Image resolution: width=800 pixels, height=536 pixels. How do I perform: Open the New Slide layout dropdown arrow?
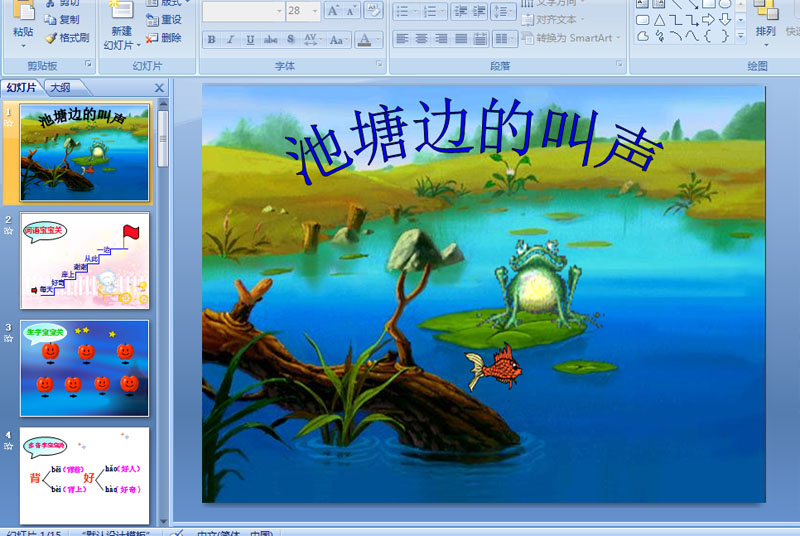click(138, 45)
